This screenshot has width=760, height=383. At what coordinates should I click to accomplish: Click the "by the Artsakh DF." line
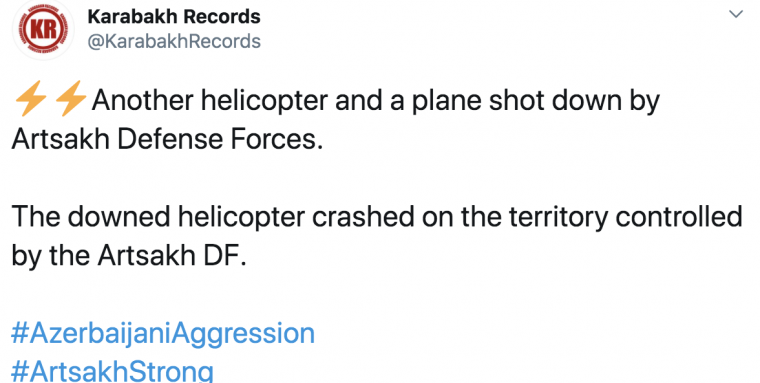pos(129,257)
